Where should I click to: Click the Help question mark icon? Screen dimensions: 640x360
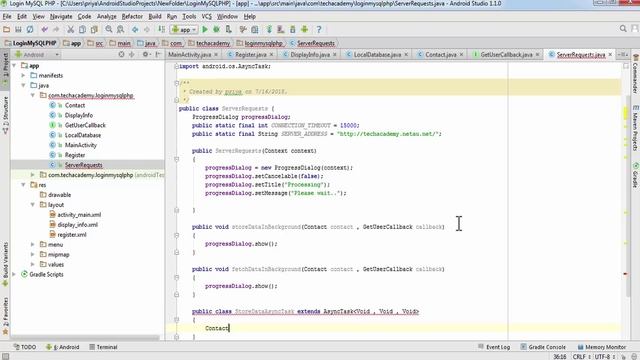[319, 29]
